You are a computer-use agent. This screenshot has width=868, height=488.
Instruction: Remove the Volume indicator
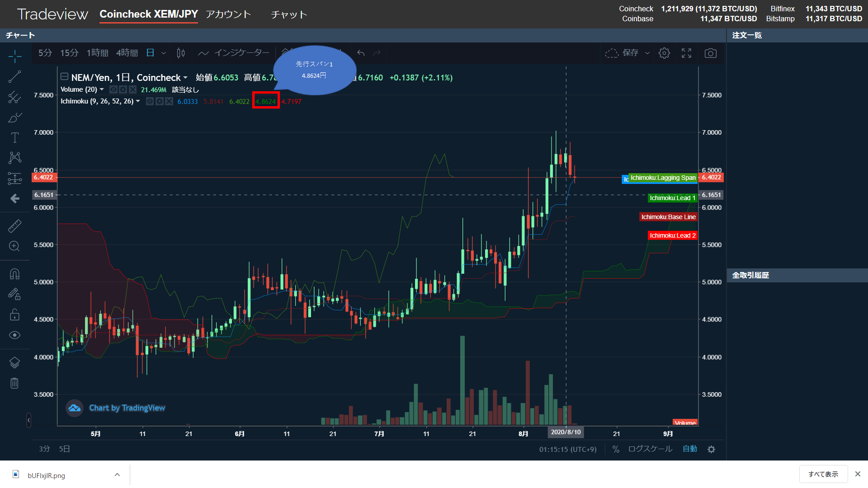(x=132, y=89)
